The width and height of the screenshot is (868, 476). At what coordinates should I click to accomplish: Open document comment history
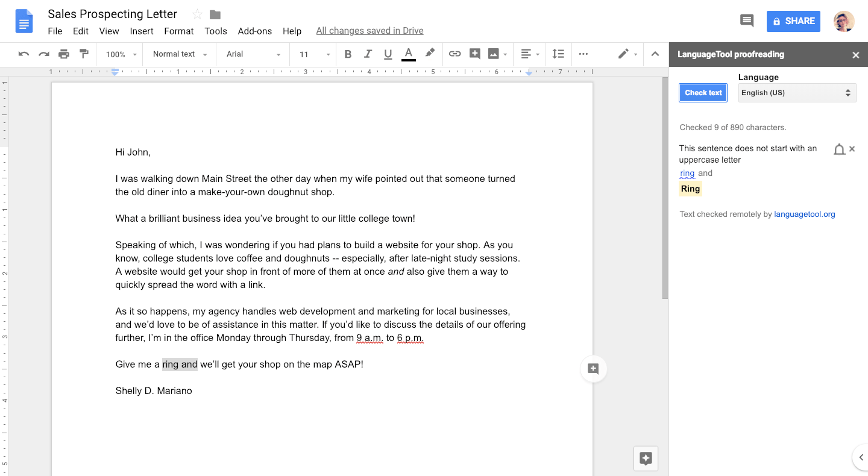point(746,20)
